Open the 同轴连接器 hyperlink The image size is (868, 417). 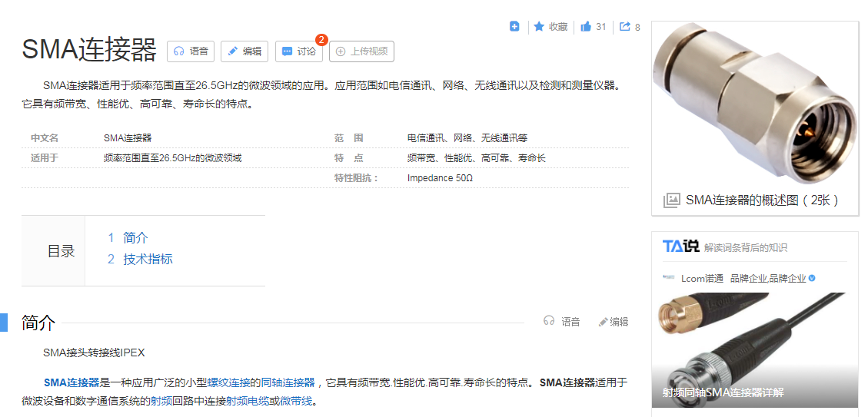(288, 382)
